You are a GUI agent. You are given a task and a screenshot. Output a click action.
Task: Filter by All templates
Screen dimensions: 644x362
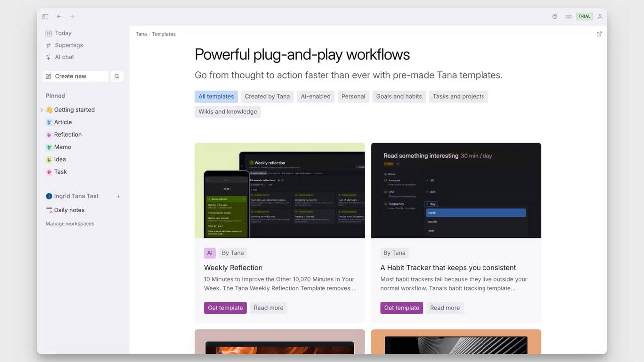point(216,97)
